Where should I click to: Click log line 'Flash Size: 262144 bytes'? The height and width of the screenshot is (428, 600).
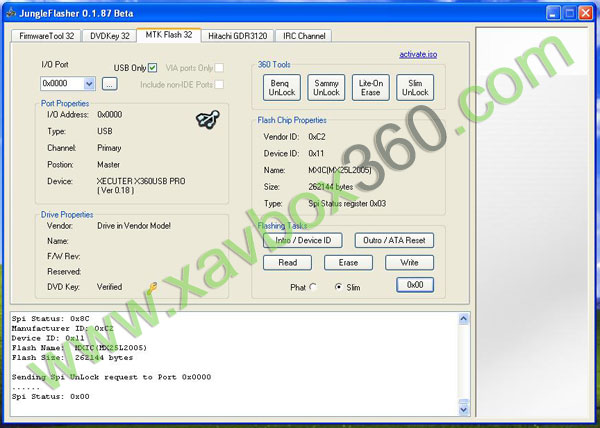coord(72,358)
